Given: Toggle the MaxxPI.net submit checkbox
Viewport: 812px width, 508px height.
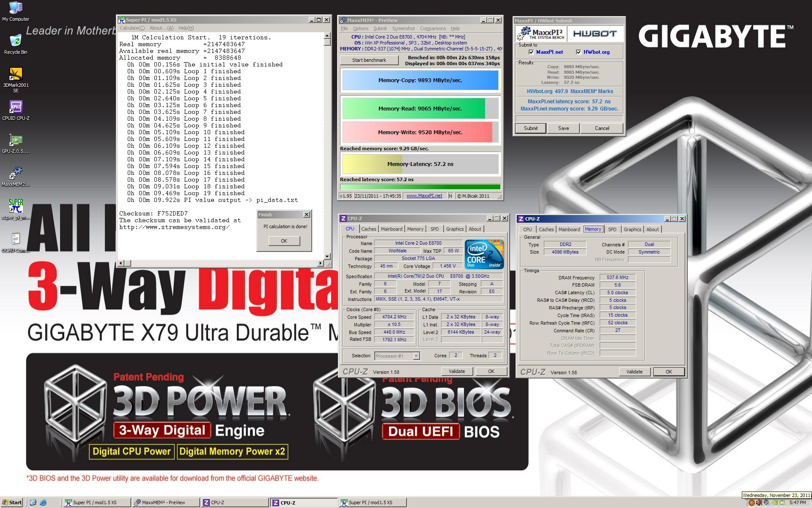Looking at the screenshot, I should tap(531, 52).
